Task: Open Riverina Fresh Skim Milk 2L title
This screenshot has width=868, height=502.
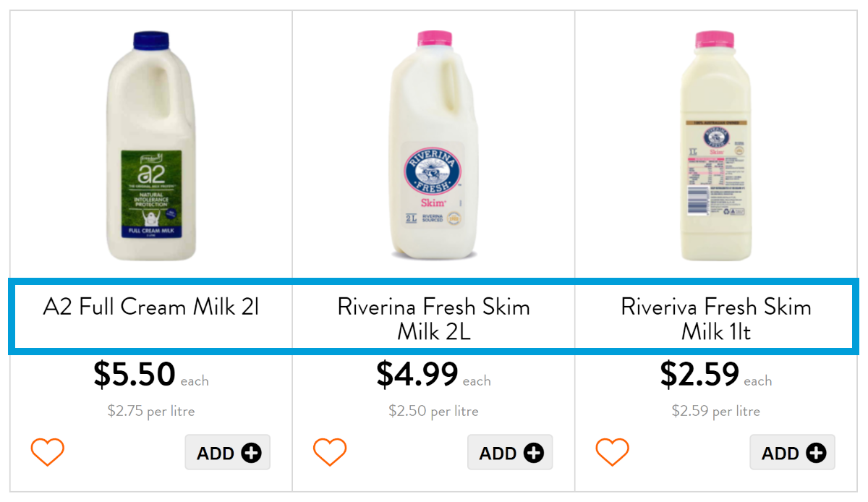Action: coord(434,318)
